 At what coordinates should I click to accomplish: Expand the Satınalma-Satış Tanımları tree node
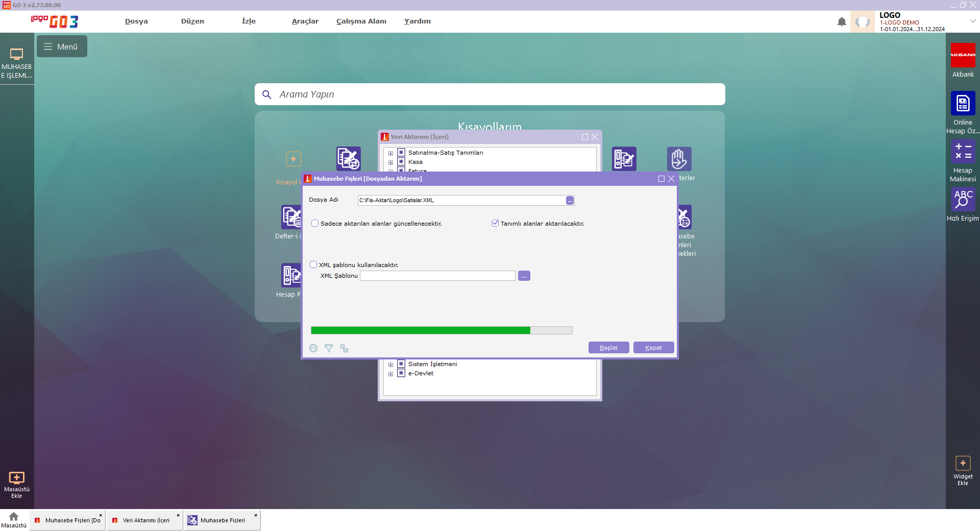click(x=390, y=153)
